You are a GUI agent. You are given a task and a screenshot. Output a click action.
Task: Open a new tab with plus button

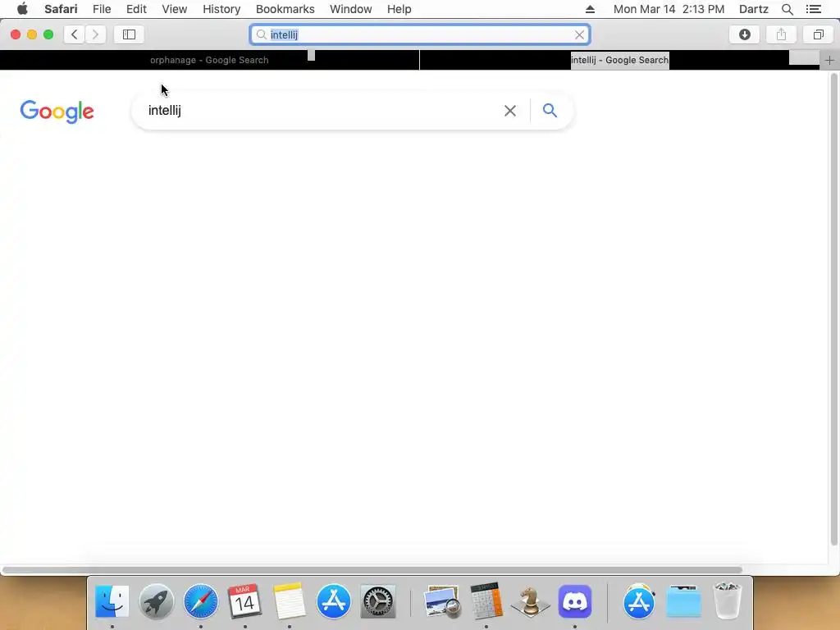tap(829, 60)
